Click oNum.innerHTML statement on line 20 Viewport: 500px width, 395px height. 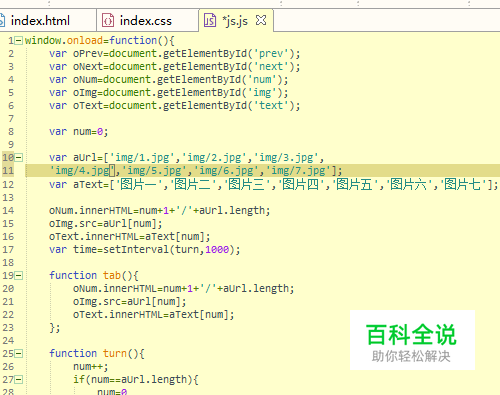click(183, 289)
